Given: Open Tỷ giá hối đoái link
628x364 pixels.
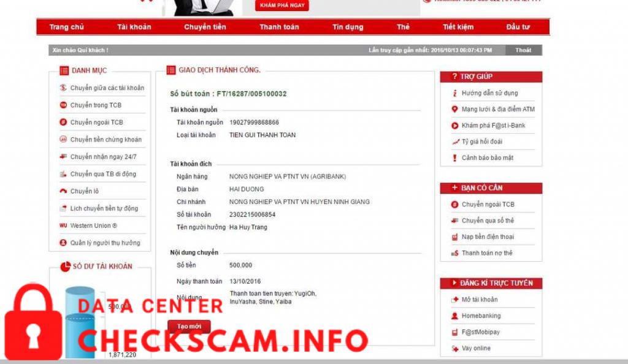Looking at the screenshot, I should point(482,142).
